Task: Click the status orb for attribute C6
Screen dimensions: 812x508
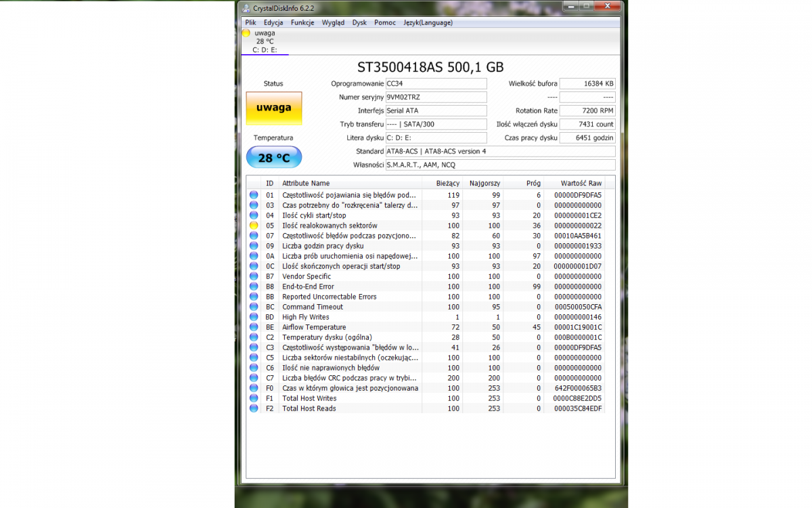Action: [x=254, y=368]
